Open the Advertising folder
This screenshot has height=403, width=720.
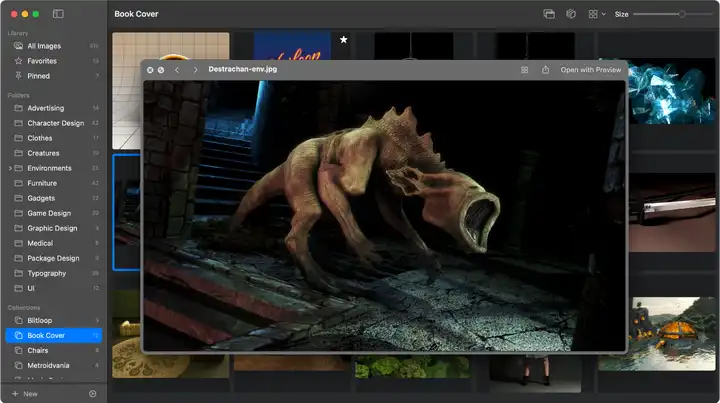54,108
